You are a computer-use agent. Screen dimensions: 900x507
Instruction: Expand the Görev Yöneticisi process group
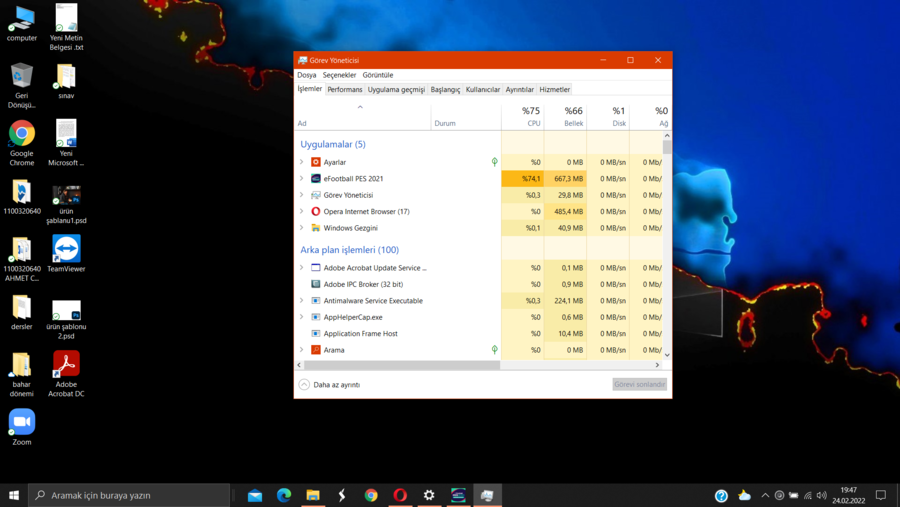pos(301,195)
